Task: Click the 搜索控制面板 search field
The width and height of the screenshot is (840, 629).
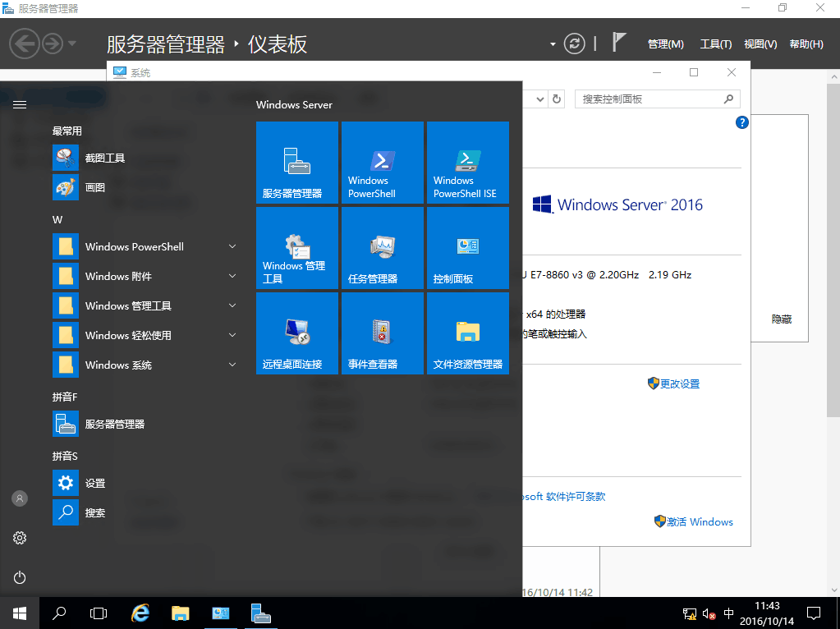Action: [x=658, y=99]
